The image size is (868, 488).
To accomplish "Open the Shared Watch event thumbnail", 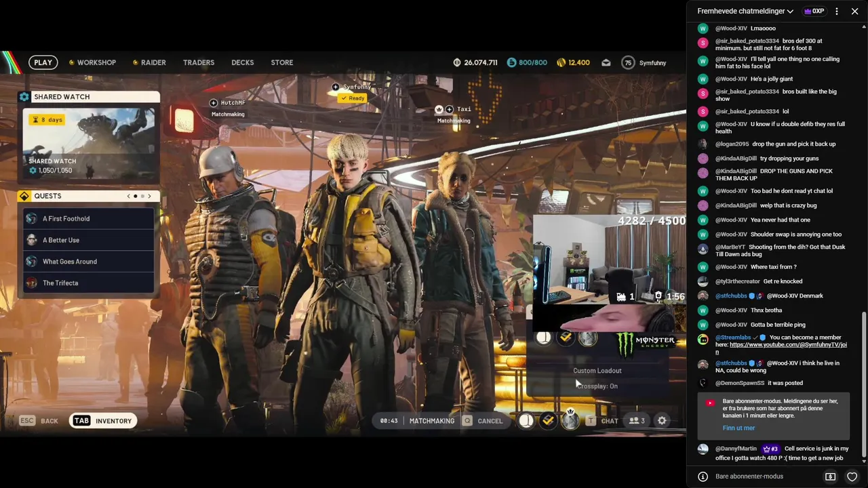I will point(89,143).
